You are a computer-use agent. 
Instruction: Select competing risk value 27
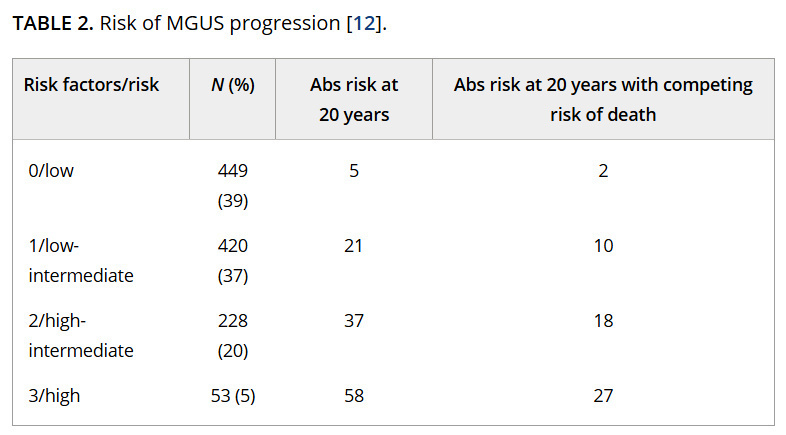coord(602,396)
